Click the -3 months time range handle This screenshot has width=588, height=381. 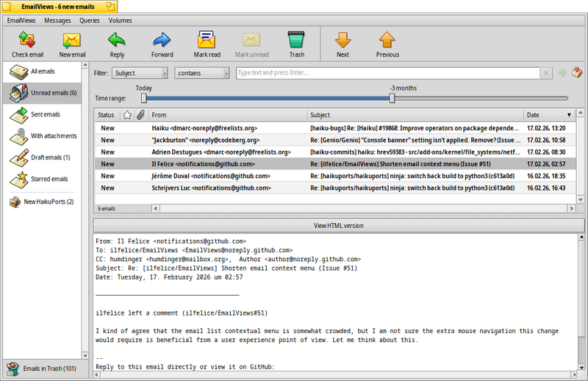392,99
